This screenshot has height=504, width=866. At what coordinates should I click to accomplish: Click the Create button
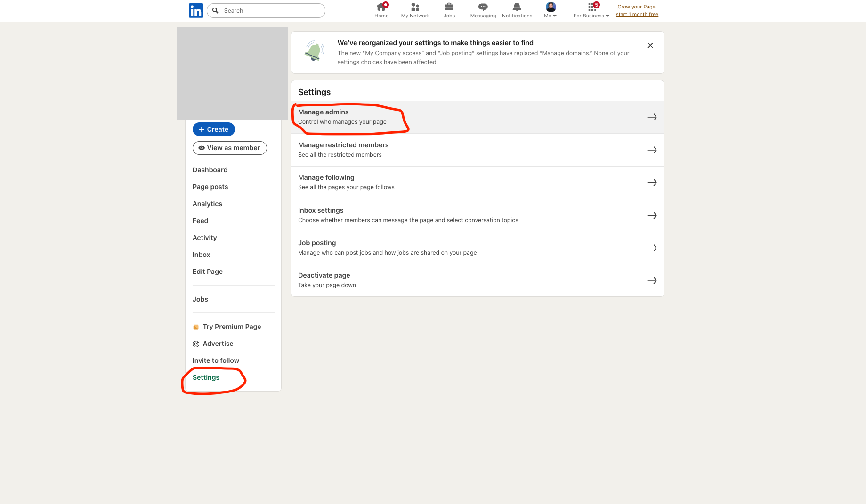click(x=214, y=129)
